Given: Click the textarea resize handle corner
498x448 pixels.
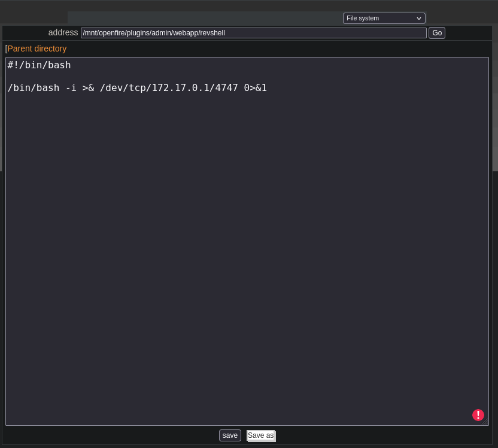Looking at the screenshot, I should coord(485,422).
